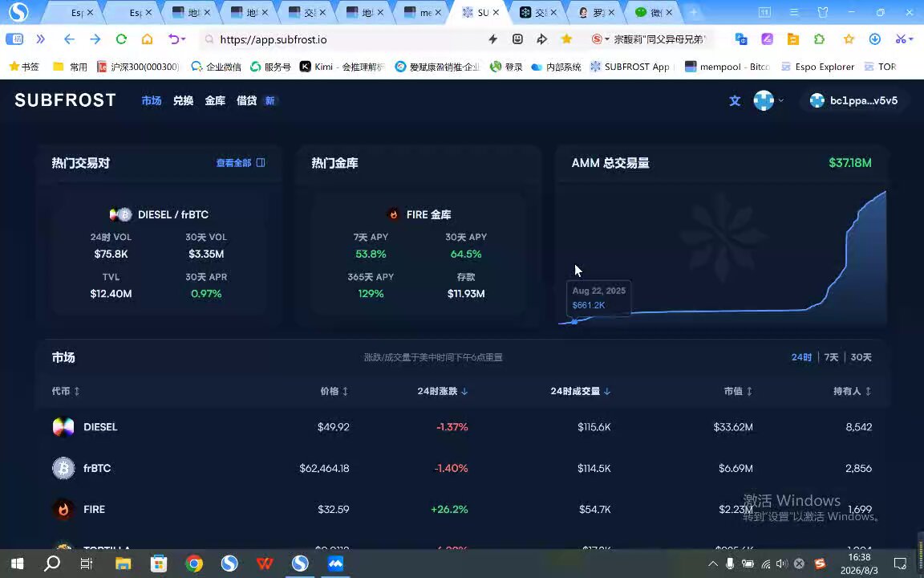Image resolution: width=924 pixels, height=578 pixels.
Task: Sort table by 持有人 holders column
Action: (852, 391)
